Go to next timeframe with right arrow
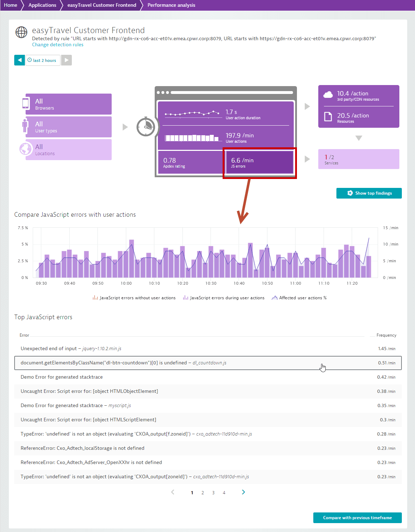 pos(66,60)
